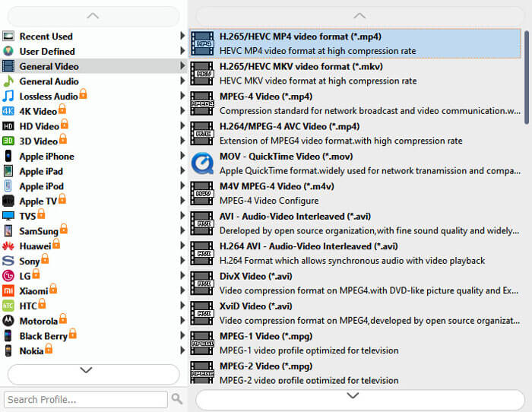Click the lock badge next to Lossless Audio
The height and width of the screenshot is (412, 532).
point(83,93)
